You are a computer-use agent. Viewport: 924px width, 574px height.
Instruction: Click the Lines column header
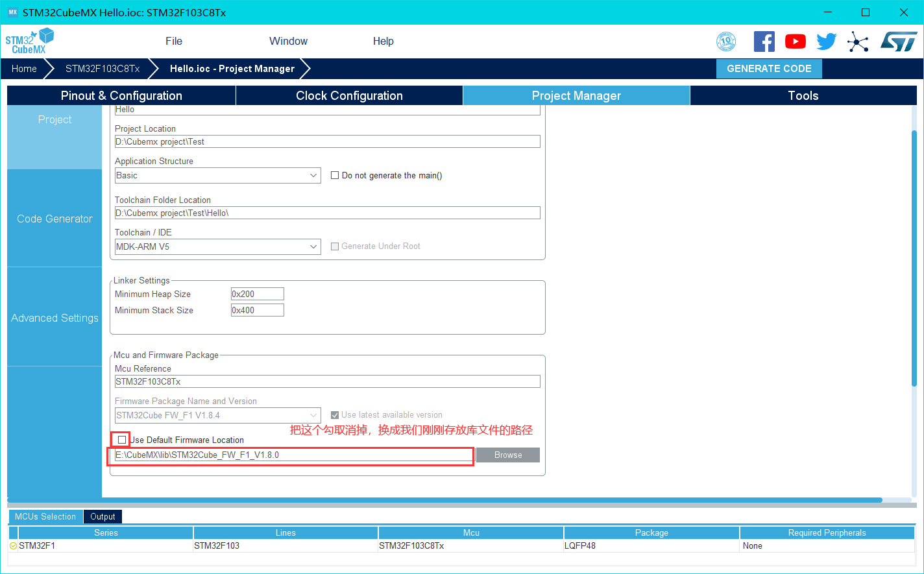286,532
